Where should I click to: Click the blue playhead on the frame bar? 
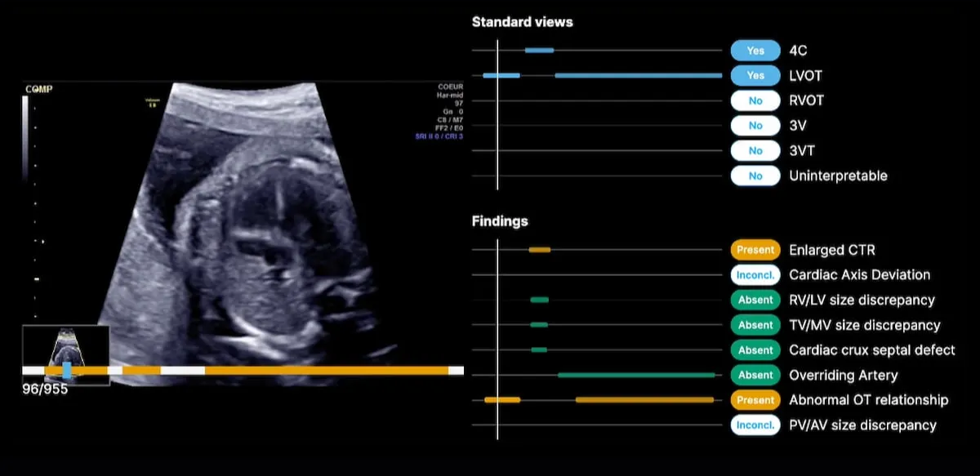(67, 371)
